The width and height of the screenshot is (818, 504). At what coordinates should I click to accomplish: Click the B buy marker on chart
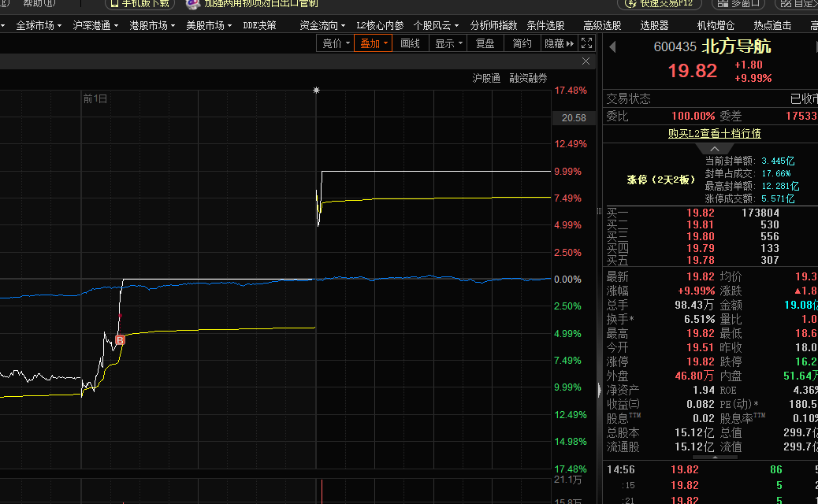point(120,340)
